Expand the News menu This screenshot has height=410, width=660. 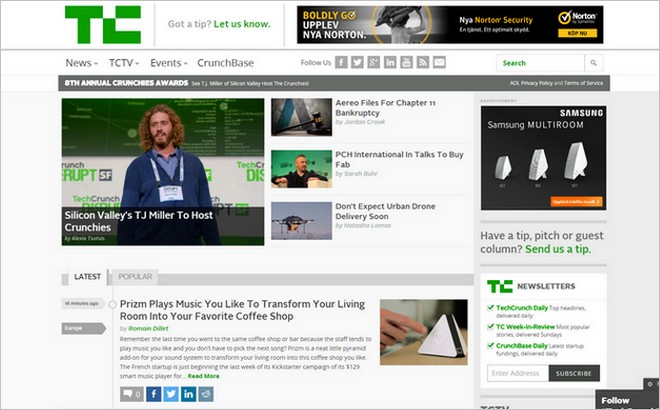point(82,63)
